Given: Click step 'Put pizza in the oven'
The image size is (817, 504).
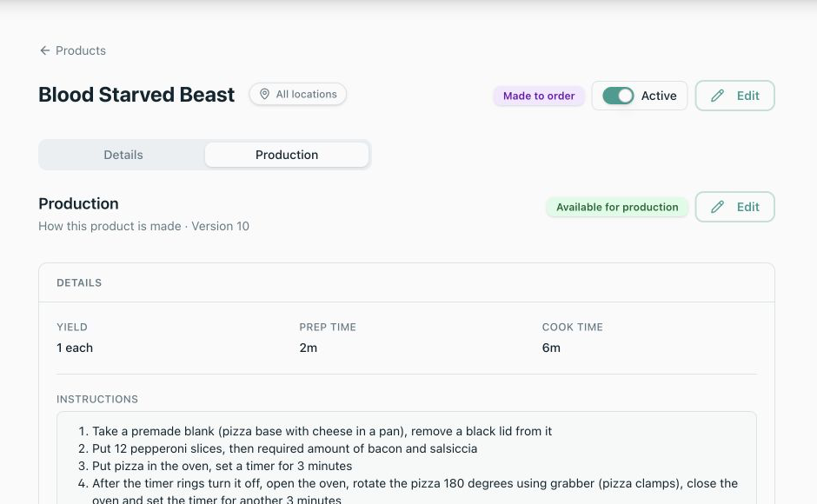Looking at the screenshot, I should pyautogui.click(x=222, y=466).
